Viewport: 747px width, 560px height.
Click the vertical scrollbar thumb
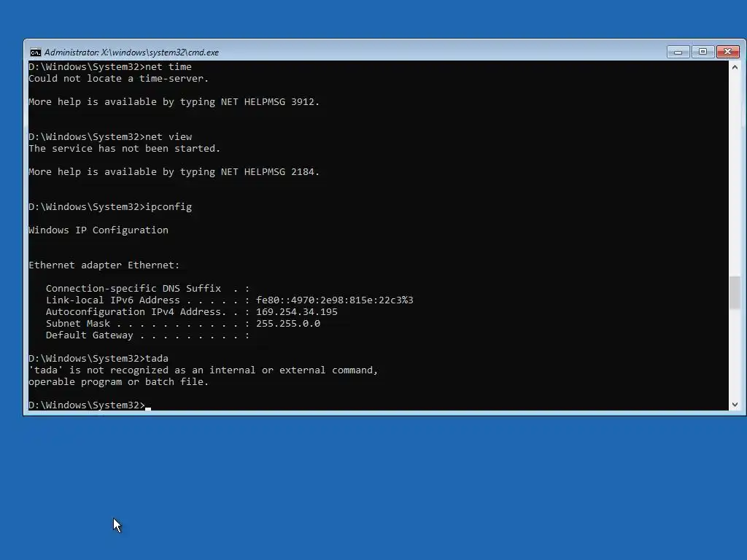pos(735,292)
